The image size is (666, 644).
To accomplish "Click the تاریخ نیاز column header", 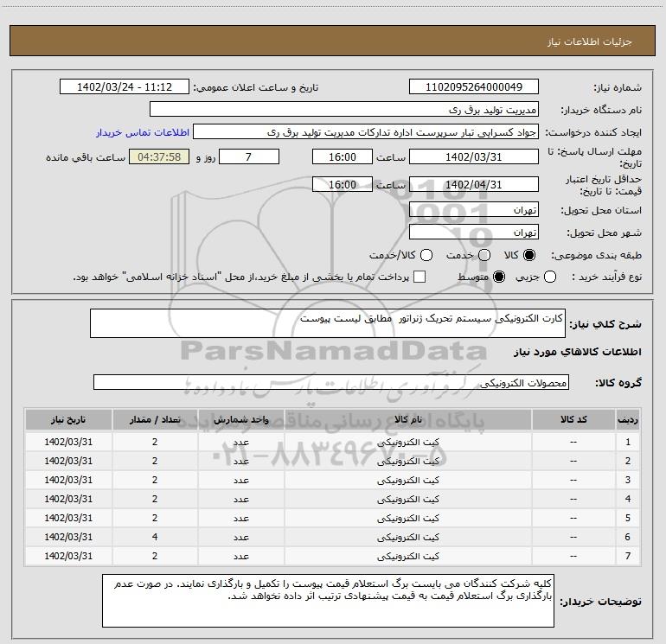I will 68,419.
